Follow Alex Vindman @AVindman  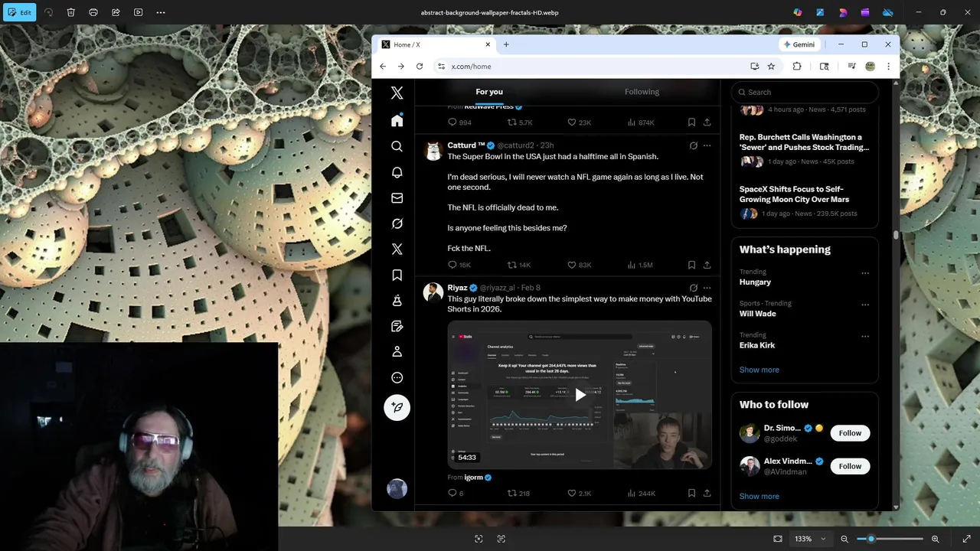[x=850, y=466]
